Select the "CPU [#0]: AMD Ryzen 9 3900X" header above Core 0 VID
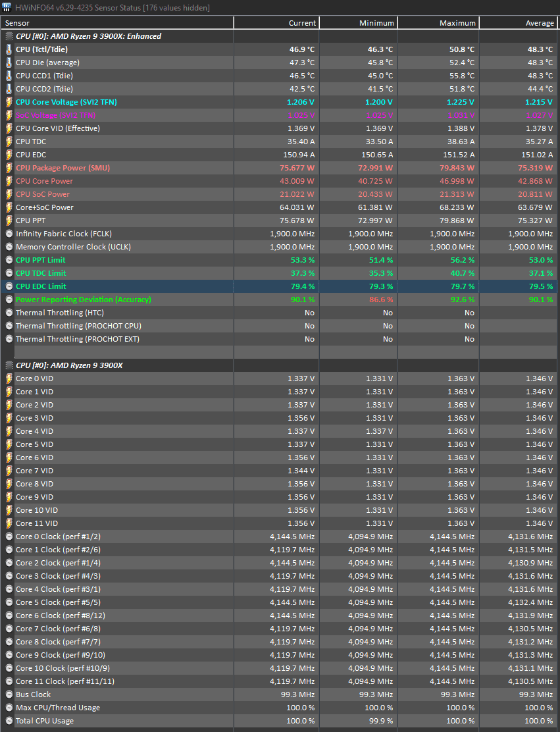 coord(69,365)
